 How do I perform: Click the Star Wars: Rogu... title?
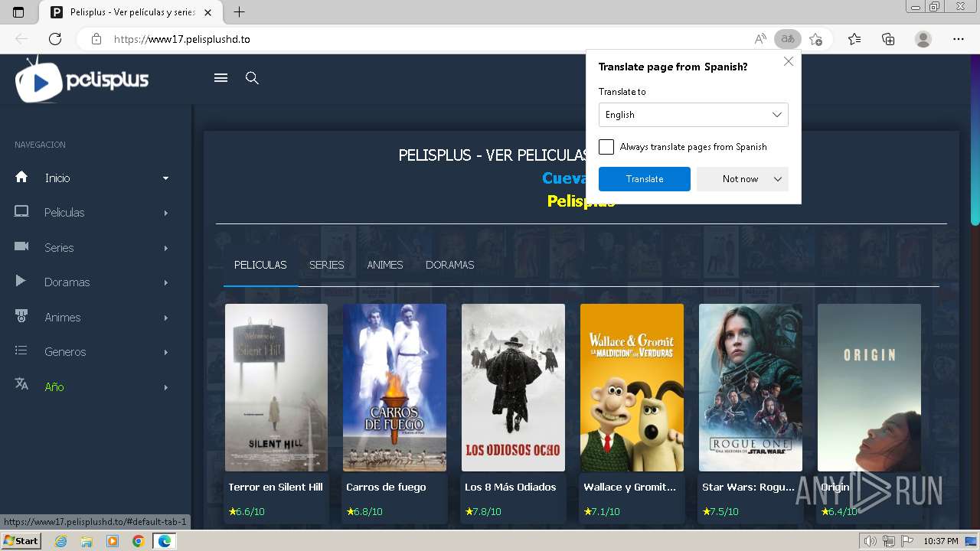pos(749,487)
